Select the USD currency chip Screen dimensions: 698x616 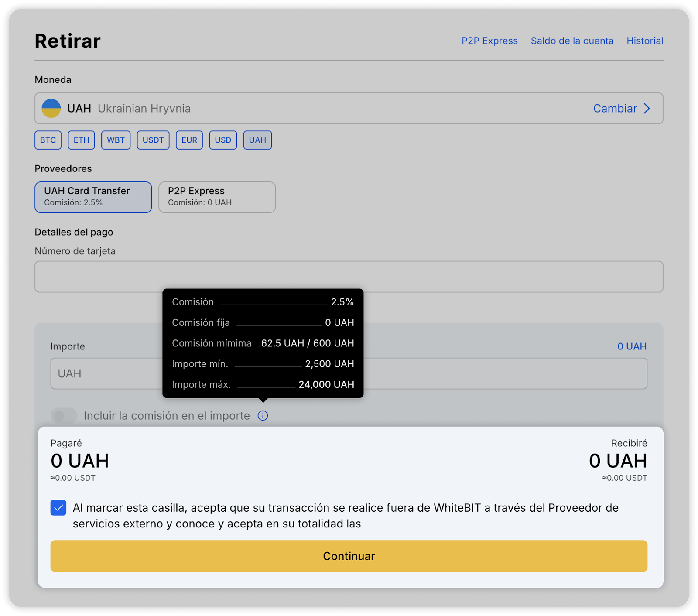pos(223,140)
